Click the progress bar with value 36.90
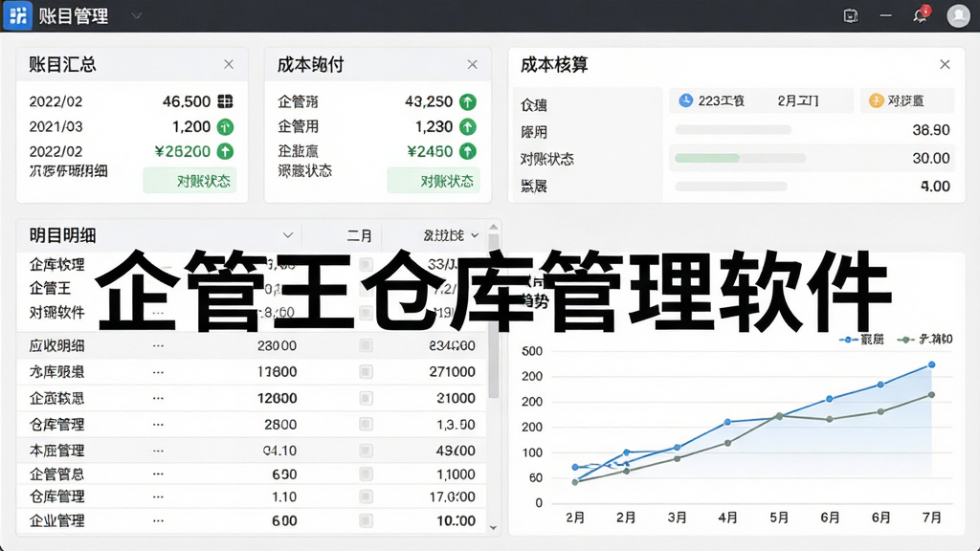Image resolution: width=980 pixels, height=551 pixels. coord(733,130)
